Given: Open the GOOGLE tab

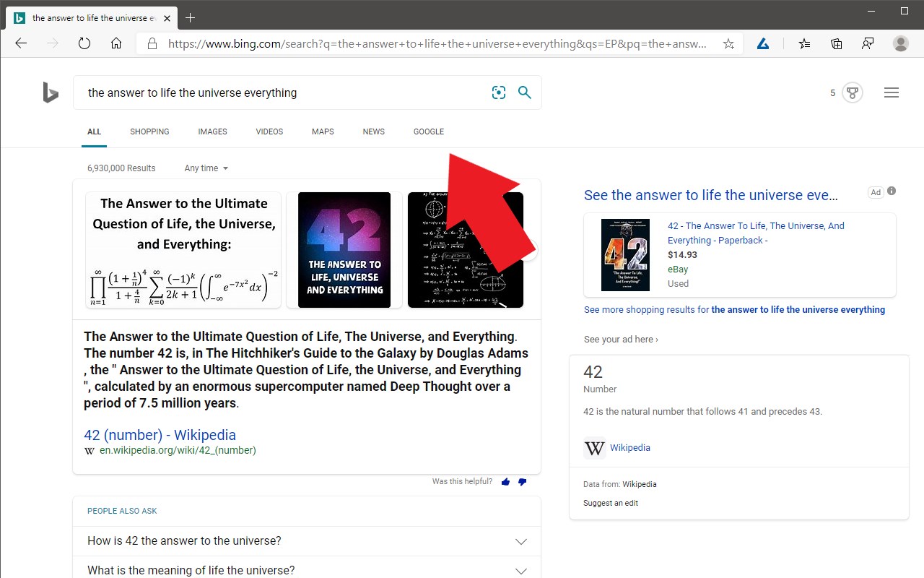Looking at the screenshot, I should click(x=429, y=131).
